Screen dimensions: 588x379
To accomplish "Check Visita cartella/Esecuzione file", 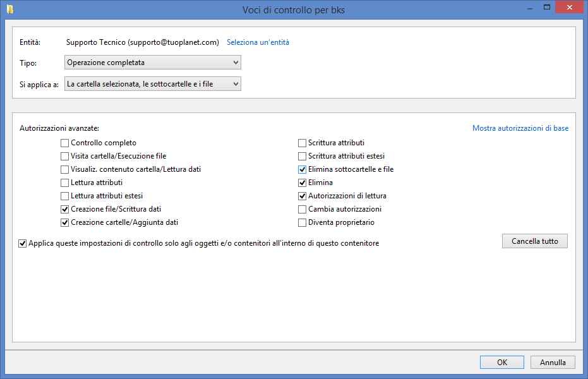I will click(64, 156).
